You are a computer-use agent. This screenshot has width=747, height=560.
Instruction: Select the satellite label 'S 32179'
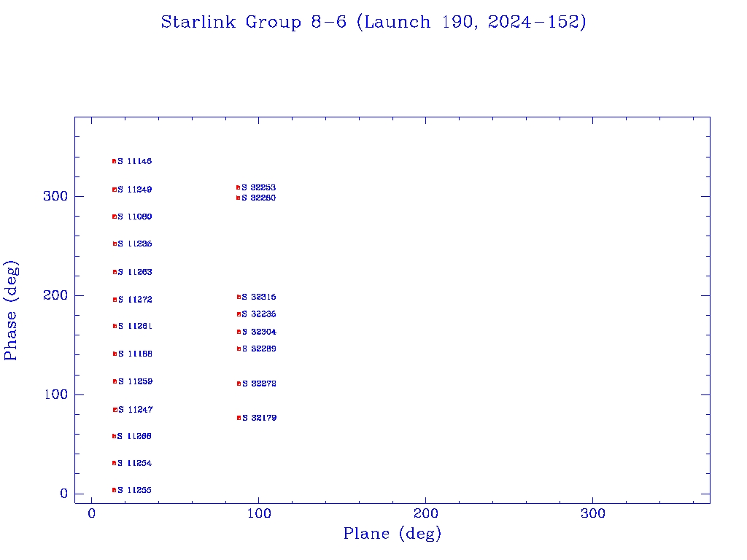coord(260,418)
